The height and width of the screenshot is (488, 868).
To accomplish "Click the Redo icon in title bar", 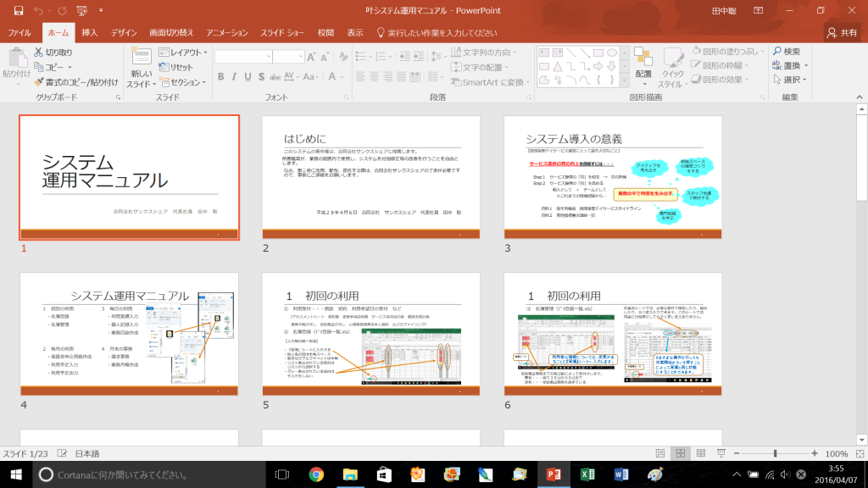I will (62, 10).
